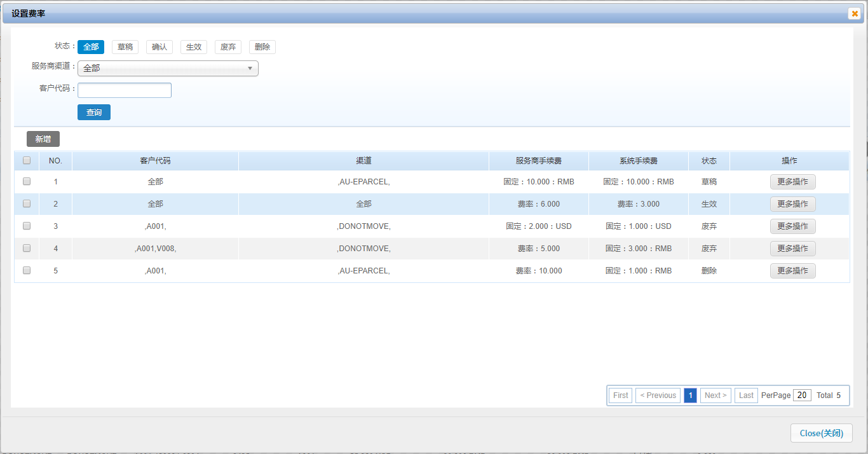Click the 新增 button

pyautogui.click(x=43, y=139)
